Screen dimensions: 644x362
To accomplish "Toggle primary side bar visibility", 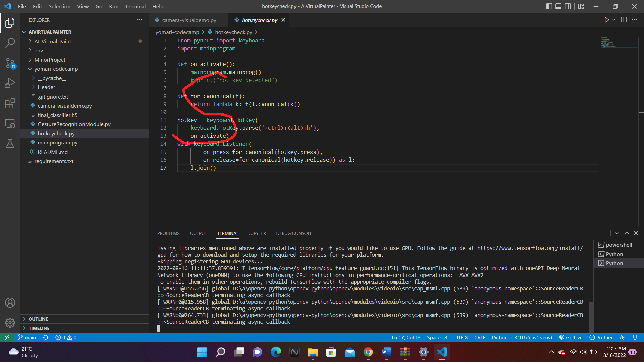I will pos(549,6).
